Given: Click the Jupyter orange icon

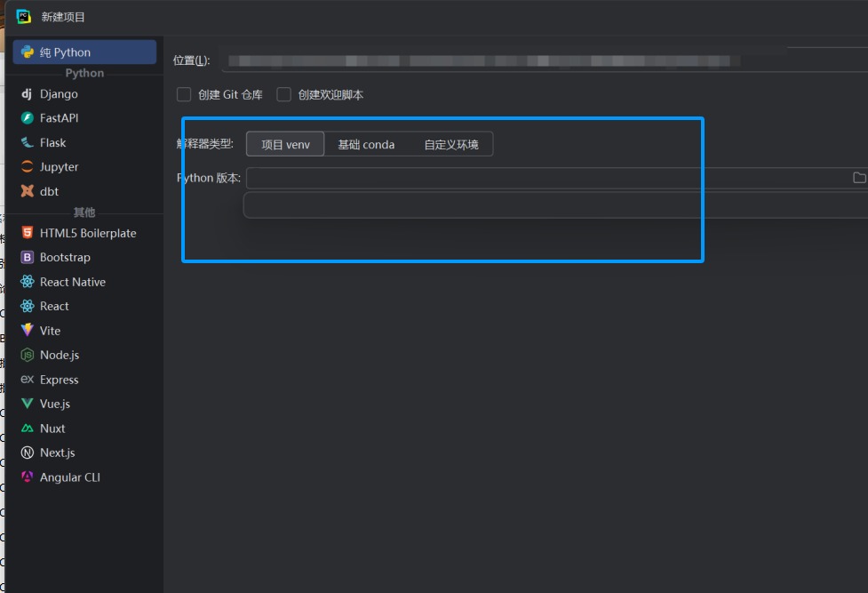Looking at the screenshot, I should [x=28, y=167].
